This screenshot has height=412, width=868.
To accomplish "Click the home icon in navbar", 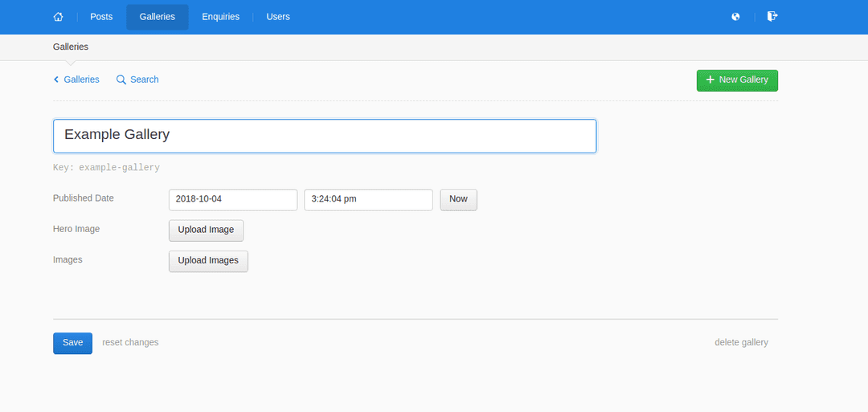I will tap(58, 17).
